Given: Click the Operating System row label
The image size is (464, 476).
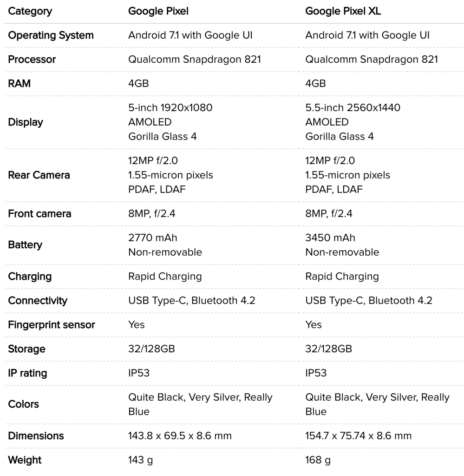Looking at the screenshot, I should click(x=51, y=35).
